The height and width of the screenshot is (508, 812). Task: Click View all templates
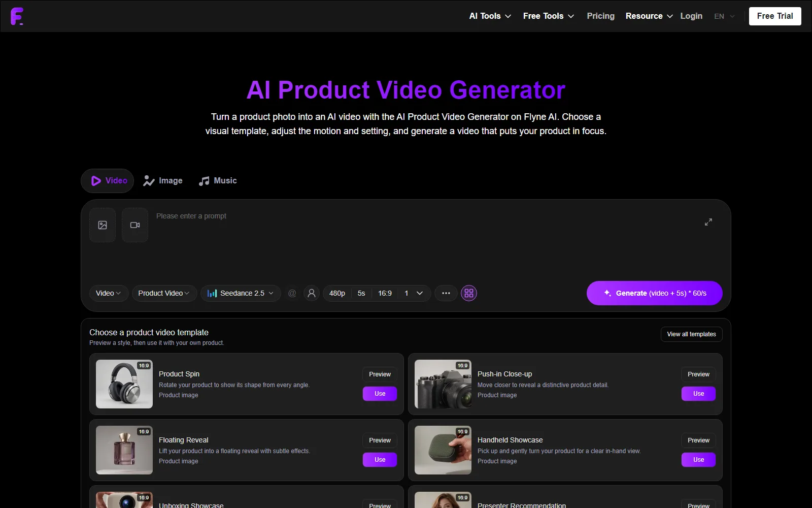click(691, 334)
